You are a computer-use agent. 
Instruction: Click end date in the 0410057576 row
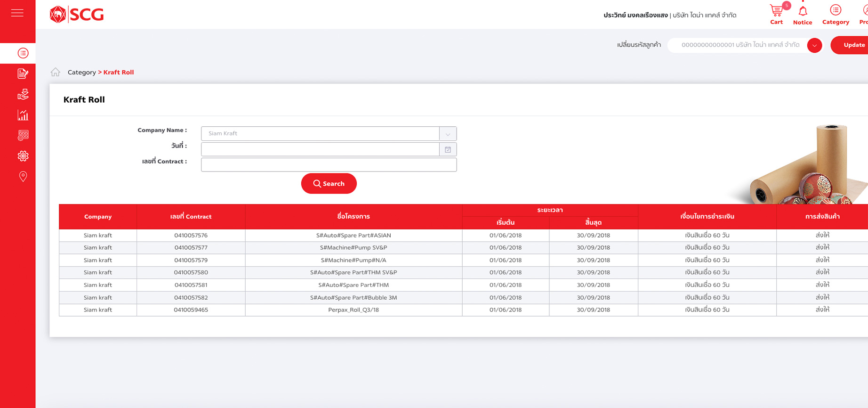(x=594, y=236)
